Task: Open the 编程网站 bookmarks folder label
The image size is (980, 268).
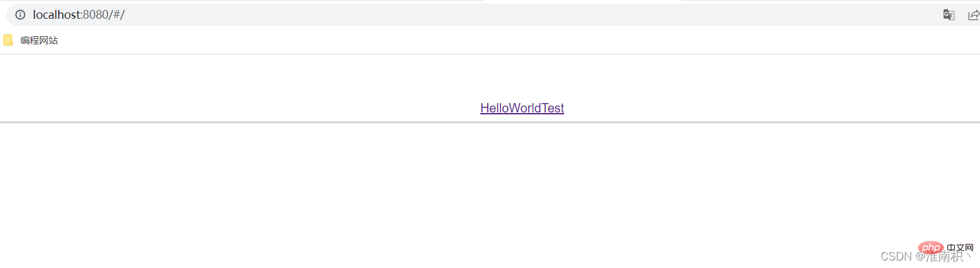Action: click(x=39, y=41)
